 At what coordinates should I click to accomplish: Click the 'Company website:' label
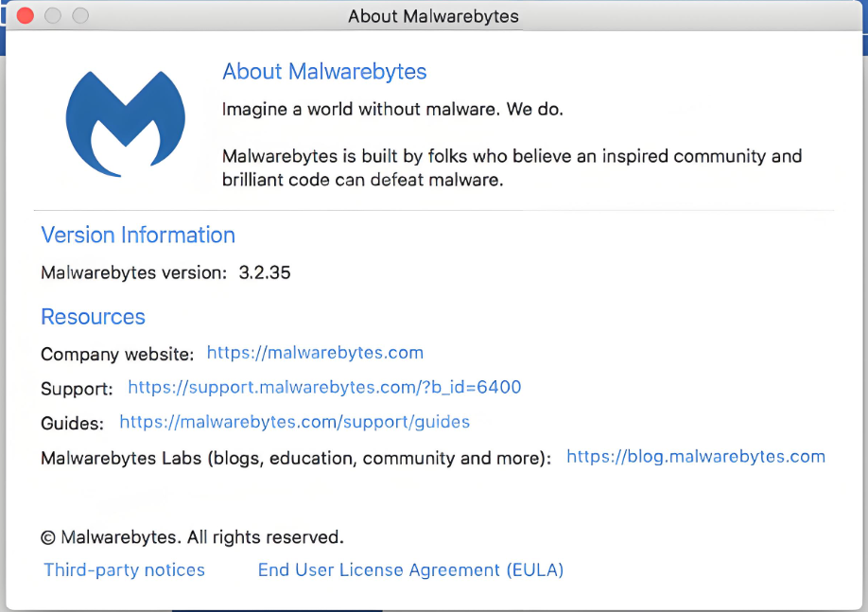[117, 355]
